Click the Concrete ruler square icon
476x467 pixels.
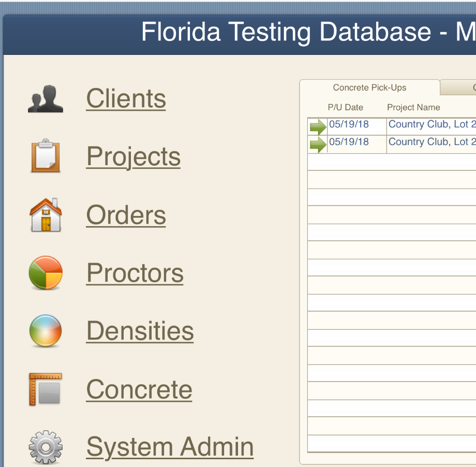click(46, 389)
